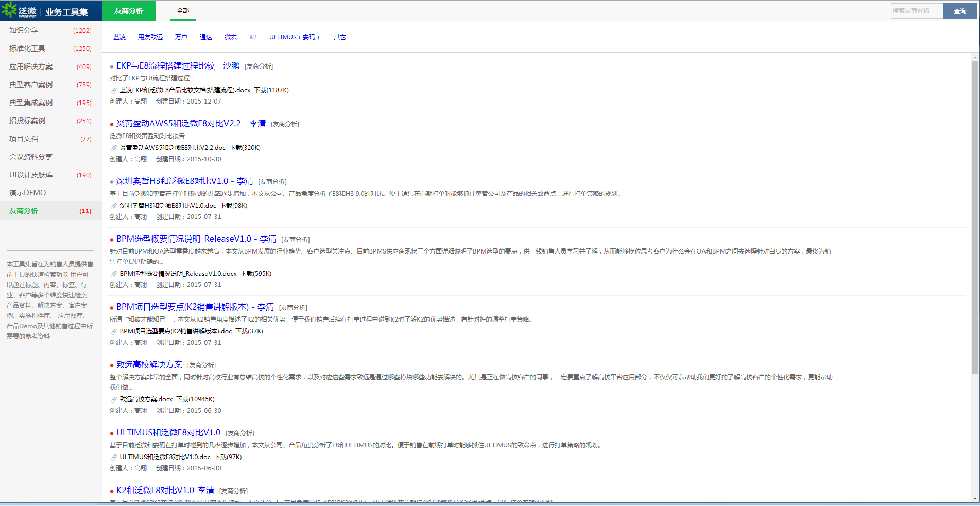Click date text 创建日期：2015-12-07
The height and width of the screenshot is (506, 980).
188,102
